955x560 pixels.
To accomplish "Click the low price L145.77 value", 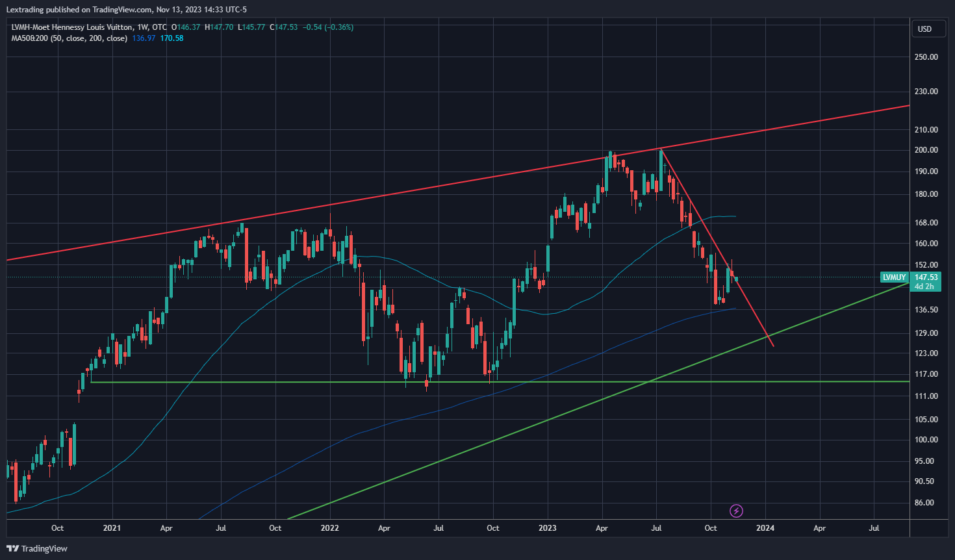I will click(251, 27).
